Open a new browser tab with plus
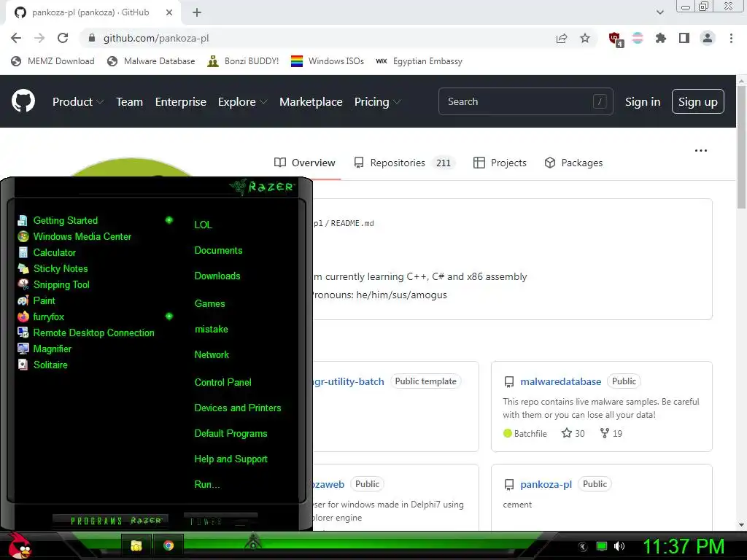747x560 pixels. tap(197, 12)
